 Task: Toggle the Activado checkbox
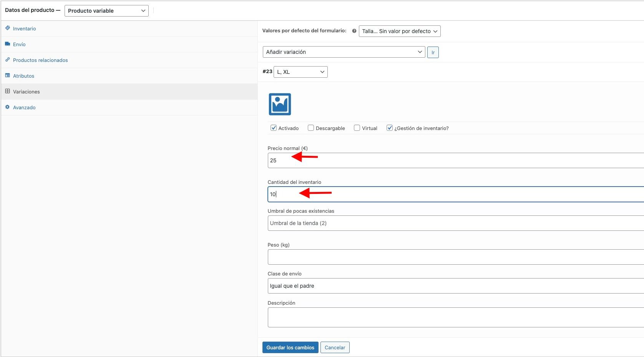pos(274,128)
